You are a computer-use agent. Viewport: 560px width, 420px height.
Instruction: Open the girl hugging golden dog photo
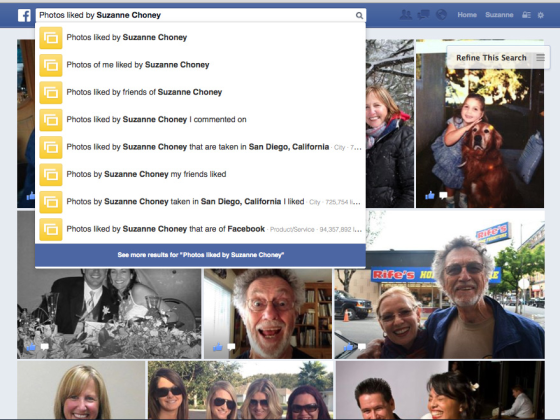[x=480, y=124]
